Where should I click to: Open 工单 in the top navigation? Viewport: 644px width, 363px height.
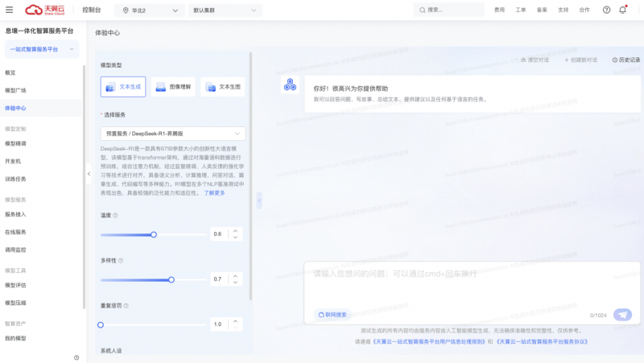tap(521, 10)
